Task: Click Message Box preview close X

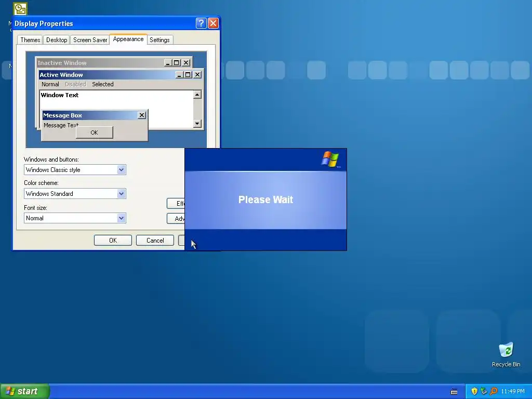Action: (x=142, y=115)
